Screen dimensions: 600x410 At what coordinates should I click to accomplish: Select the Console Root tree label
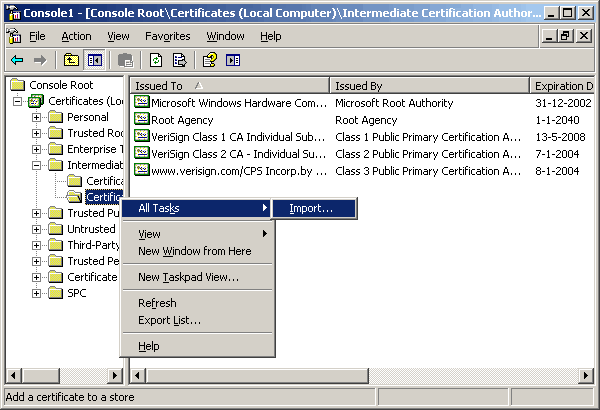click(61, 85)
